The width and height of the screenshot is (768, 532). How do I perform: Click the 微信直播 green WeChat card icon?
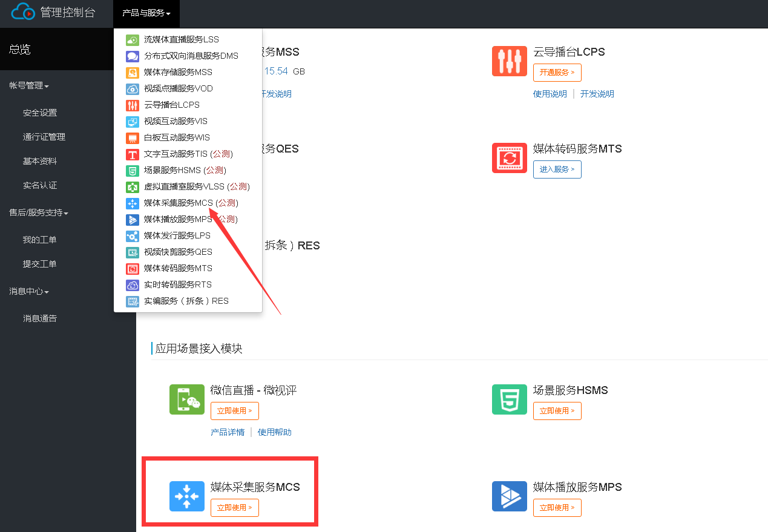pos(187,399)
